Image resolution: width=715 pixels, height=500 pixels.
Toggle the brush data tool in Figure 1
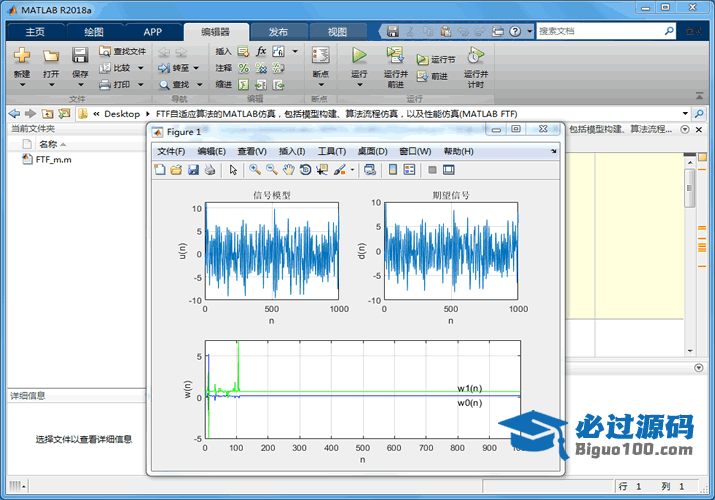[339, 170]
